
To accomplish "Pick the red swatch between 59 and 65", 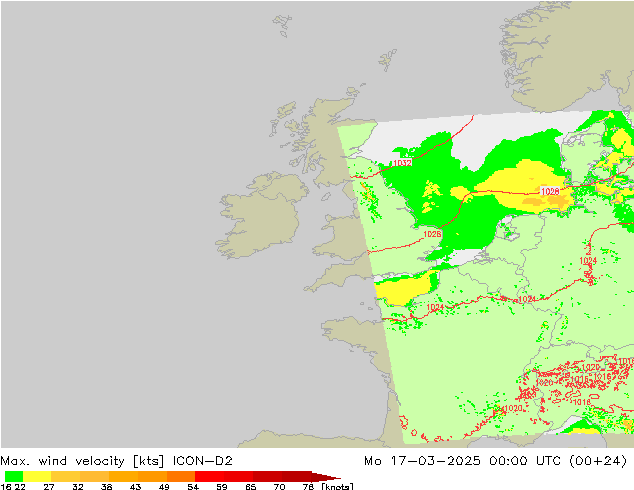I will [239, 476].
